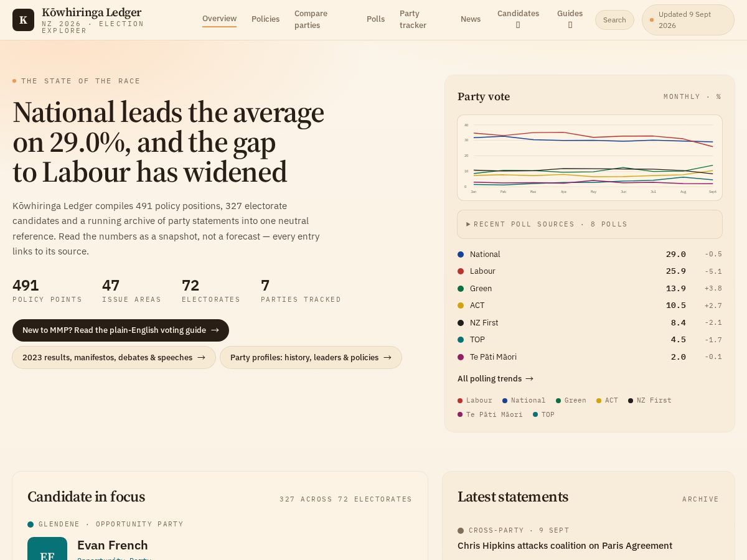This screenshot has width=747, height=560.
Task: Click the Te Pāti Māori row label
Action: [x=493, y=357]
